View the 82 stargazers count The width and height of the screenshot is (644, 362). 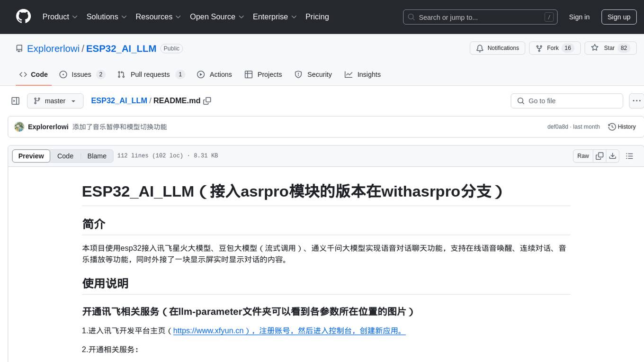point(624,48)
